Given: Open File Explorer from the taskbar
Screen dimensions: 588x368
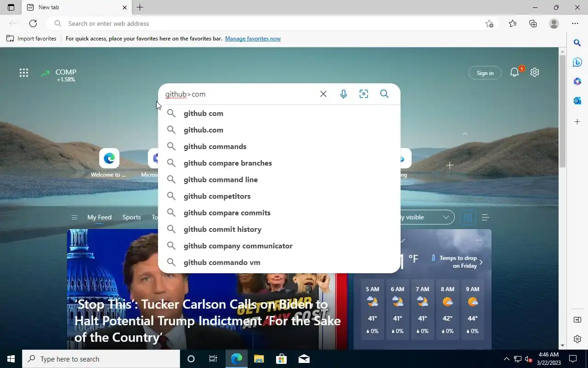Looking at the screenshot, I should (259, 359).
